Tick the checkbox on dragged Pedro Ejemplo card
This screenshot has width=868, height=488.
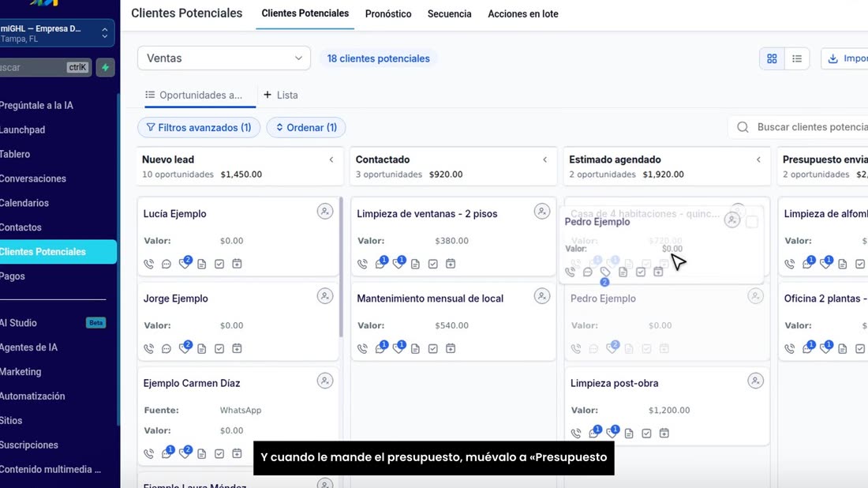[x=752, y=222]
